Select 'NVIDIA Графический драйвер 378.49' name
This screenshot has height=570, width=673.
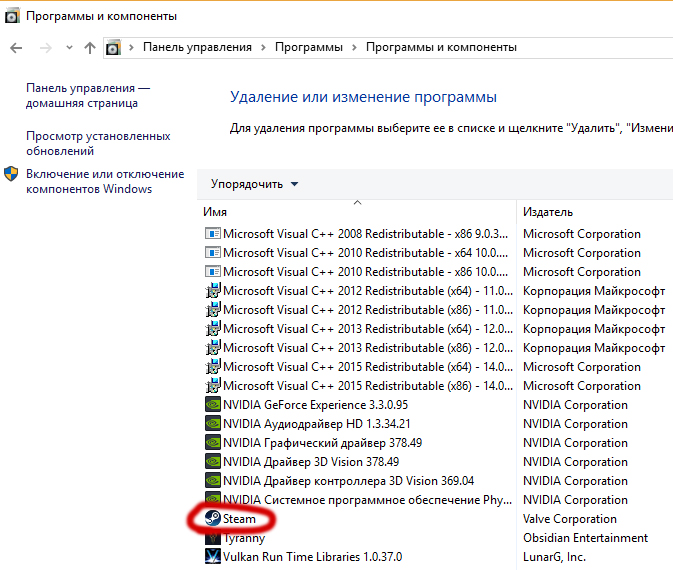(322, 443)
